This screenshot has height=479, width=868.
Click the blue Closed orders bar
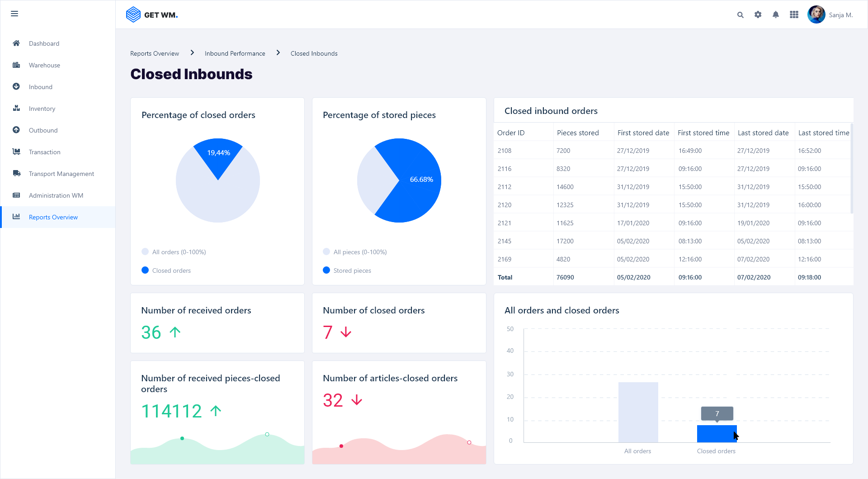pyautogui.click(x=716, y=434)
